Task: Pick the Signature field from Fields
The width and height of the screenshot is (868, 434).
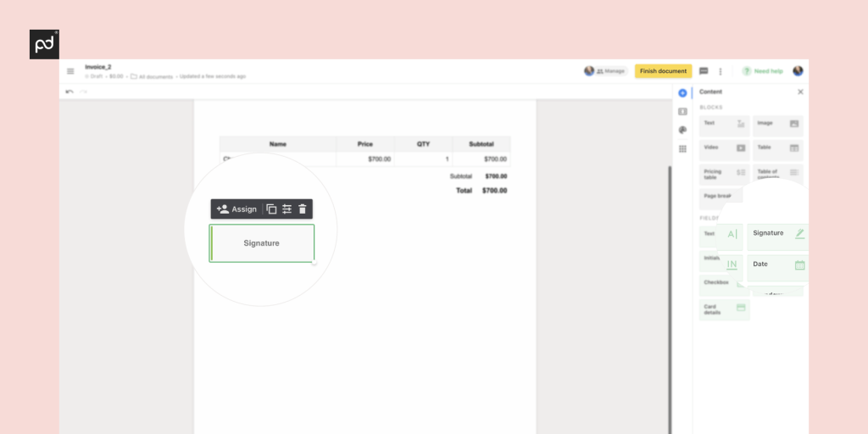Action: pos(779,236)
